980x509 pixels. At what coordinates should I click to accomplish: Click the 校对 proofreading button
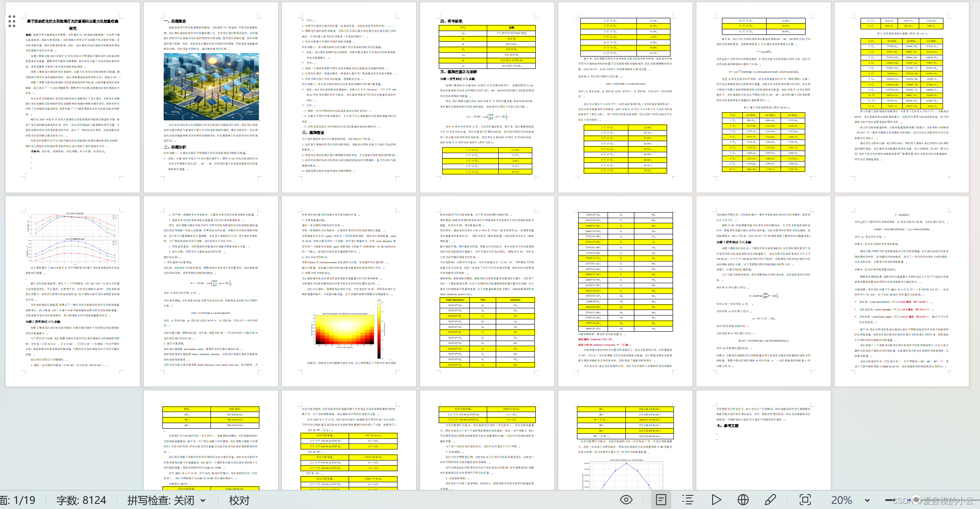click(239, 500)
